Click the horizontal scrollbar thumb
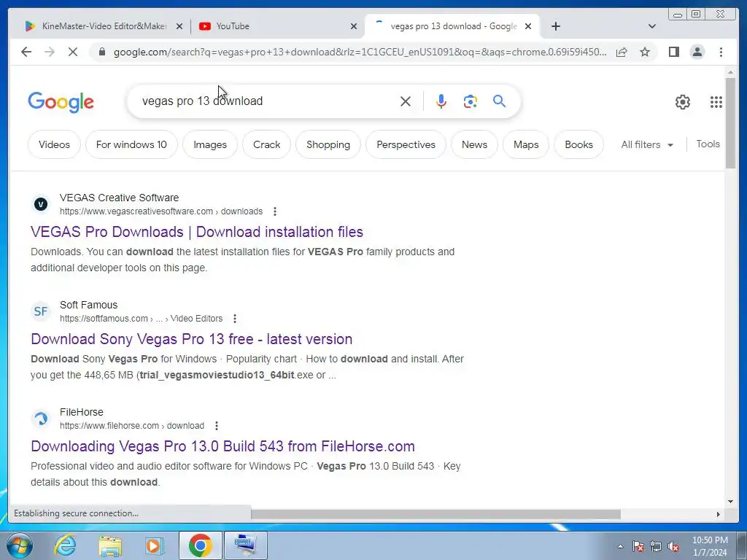This screenshot has height=560, width=747. [436, 514]
